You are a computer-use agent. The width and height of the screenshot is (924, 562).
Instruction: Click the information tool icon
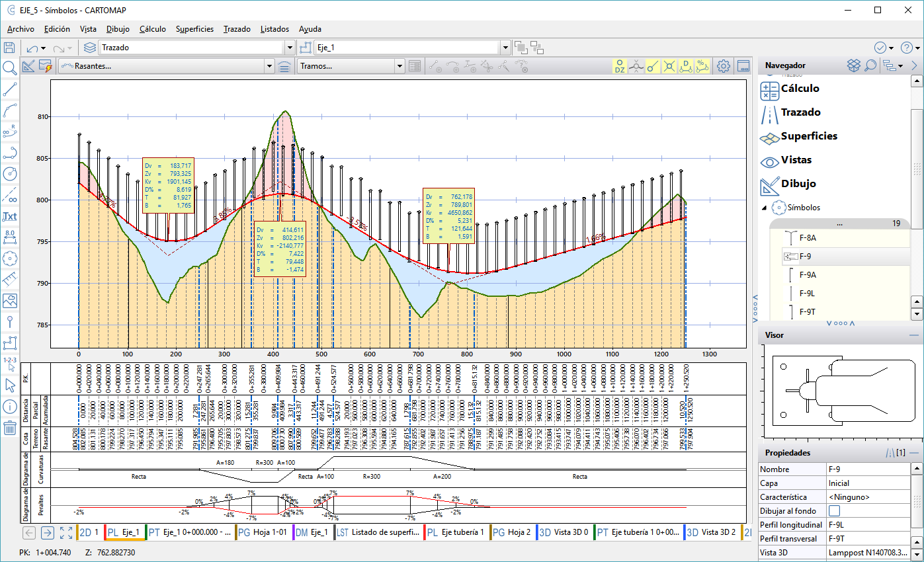(9, 406)
